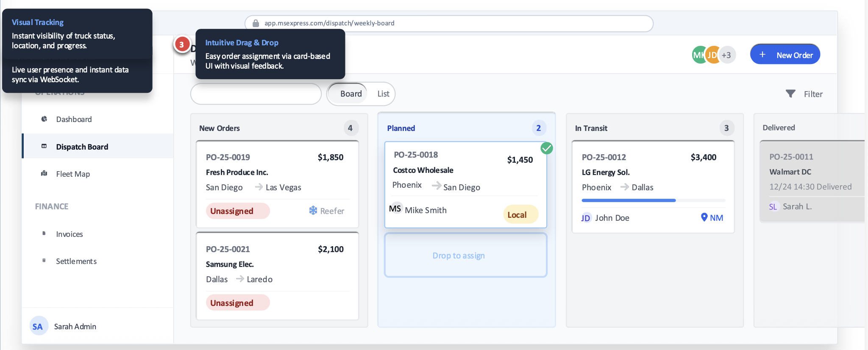
Task: Click the SL avatar beside Sarah L.
Action: point(773,207)
